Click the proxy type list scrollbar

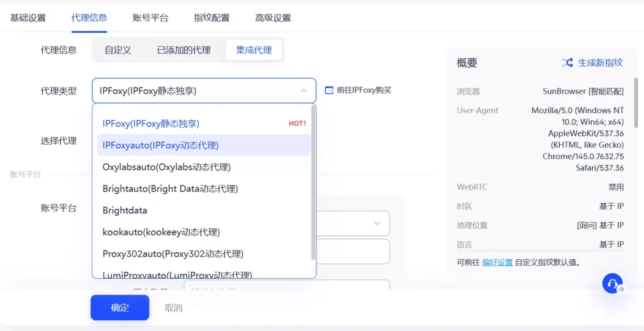(313, 182)
